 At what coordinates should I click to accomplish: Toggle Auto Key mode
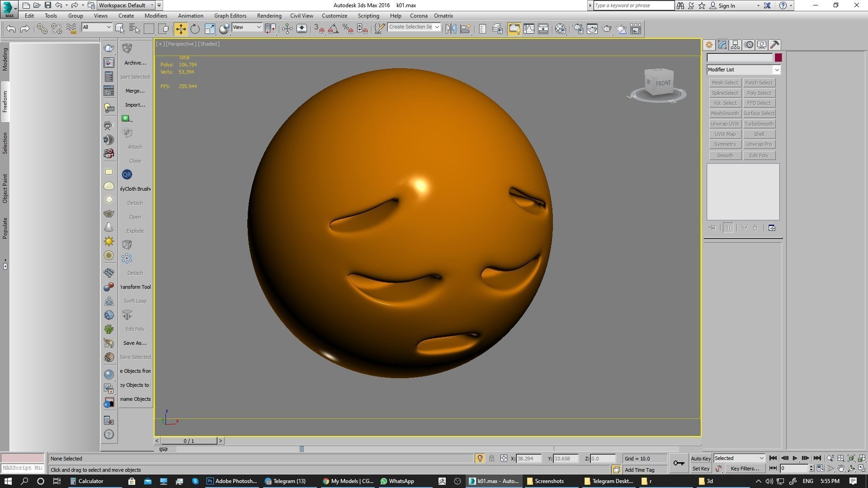tap(701, 458)
